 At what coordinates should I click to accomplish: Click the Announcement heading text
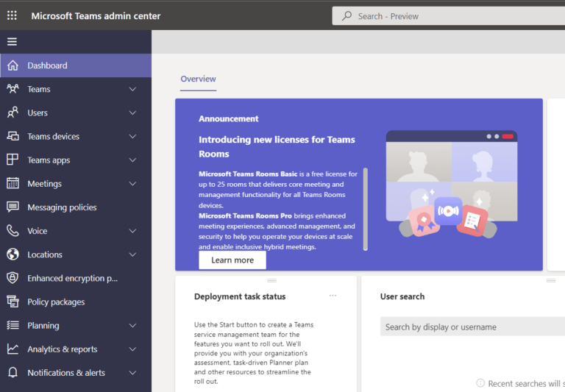pyautogui.click(x=229, y=118)
